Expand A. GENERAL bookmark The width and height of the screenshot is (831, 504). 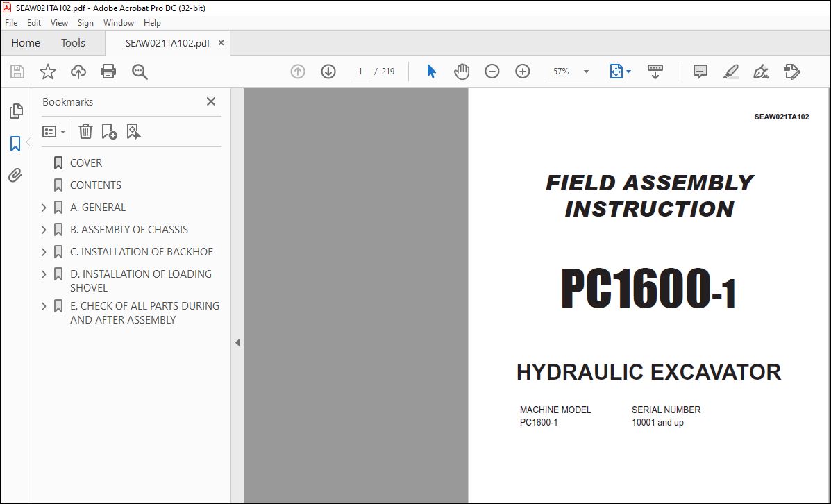[x=44, y=208]
